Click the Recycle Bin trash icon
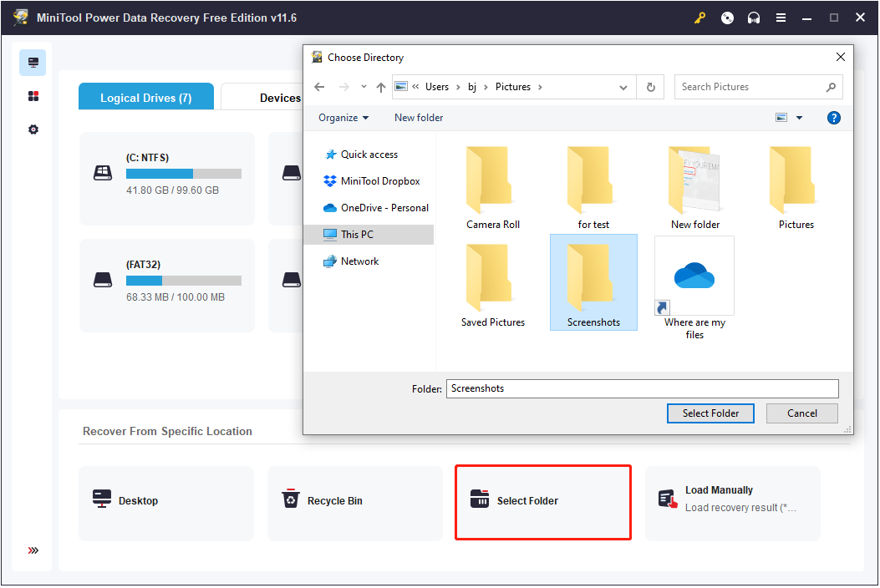Image resolution: width=880 pixels, height=588 pixels. click(x=291, y=499)
